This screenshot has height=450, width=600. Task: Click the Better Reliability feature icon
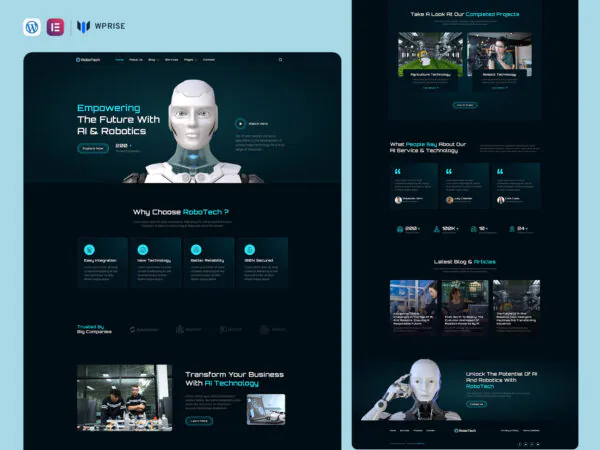point(196,249)
